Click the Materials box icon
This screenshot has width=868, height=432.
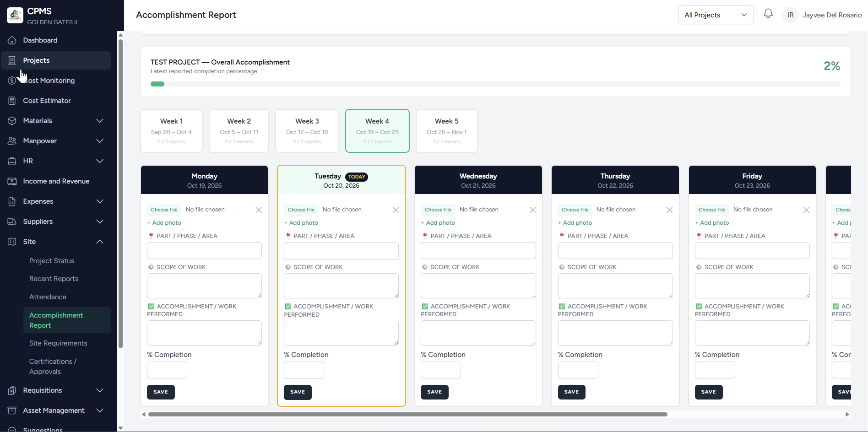[12, 121]
